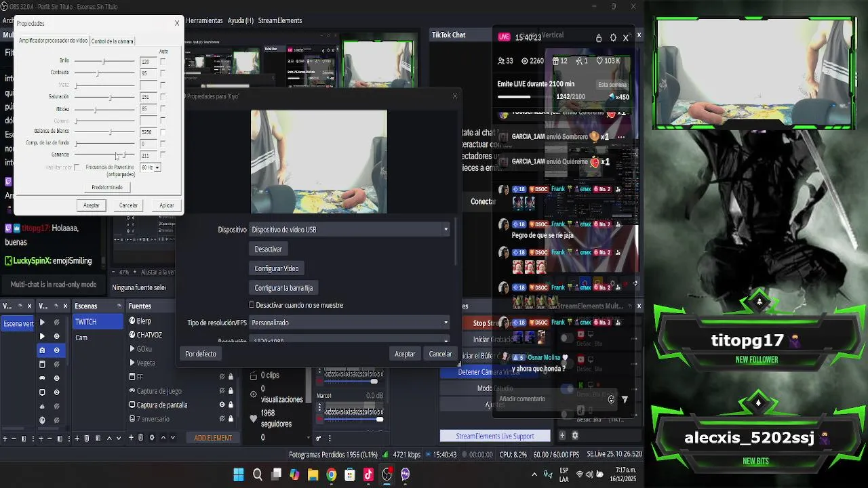Click the emoji icon in comment box
The height and width of the screenshot is (488, 868).
[x=611, y=400]
